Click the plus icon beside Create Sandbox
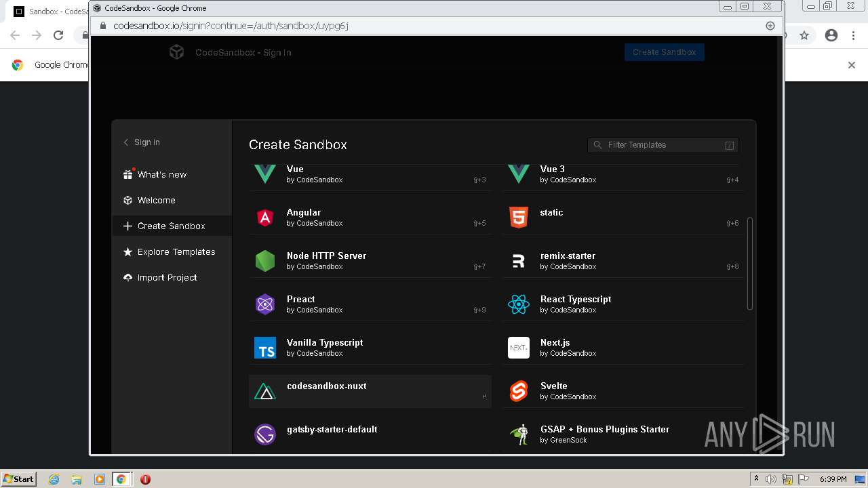Screen dimensions: 868x488 (127, 226)
